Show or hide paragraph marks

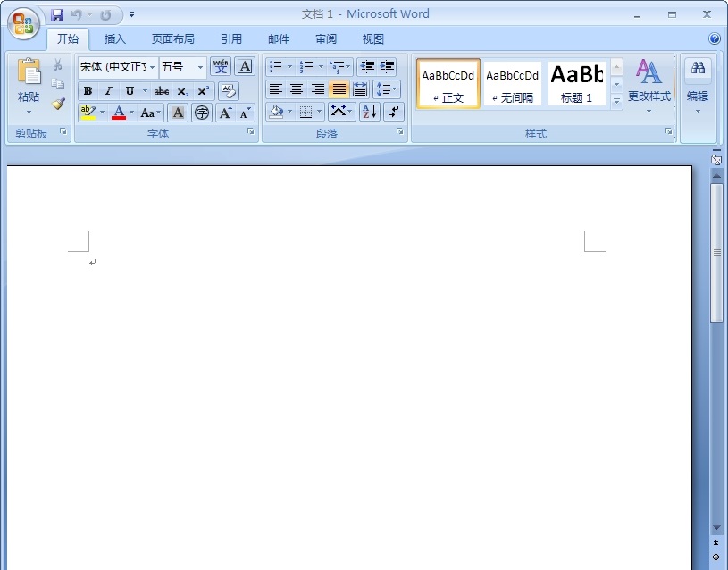[394, 112]
